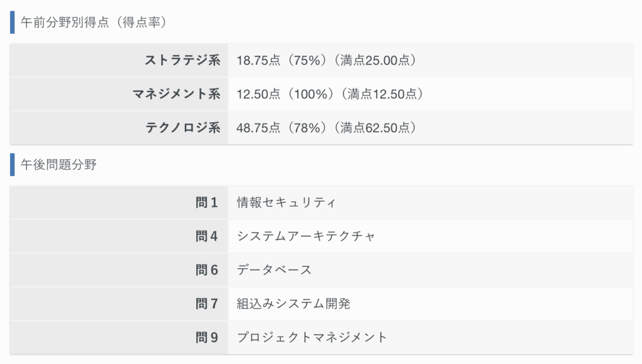Select the 問9 row label
Viewport: 642px width, 364px height.
pos(207,338)
